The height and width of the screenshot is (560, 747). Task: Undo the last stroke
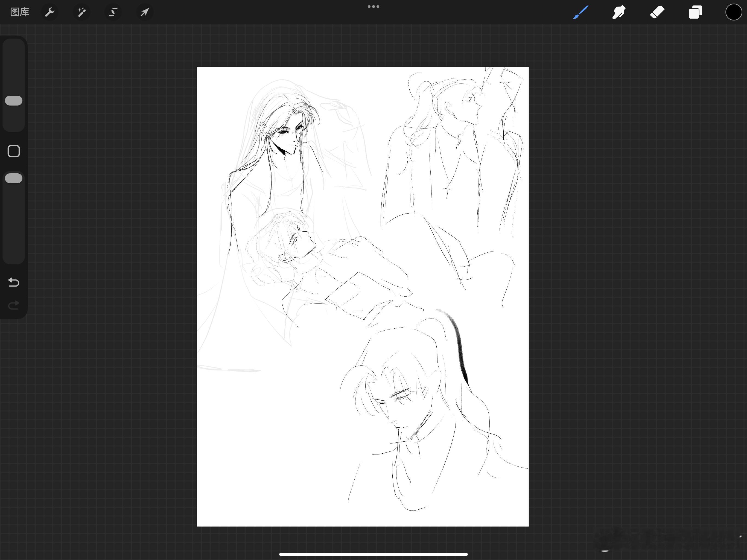click(14, 282)
